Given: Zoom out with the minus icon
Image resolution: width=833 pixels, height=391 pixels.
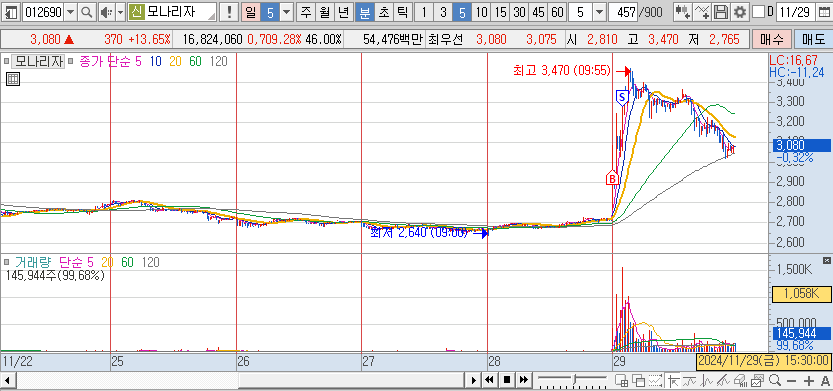Looking at the screenshot, I should point(792,380).
